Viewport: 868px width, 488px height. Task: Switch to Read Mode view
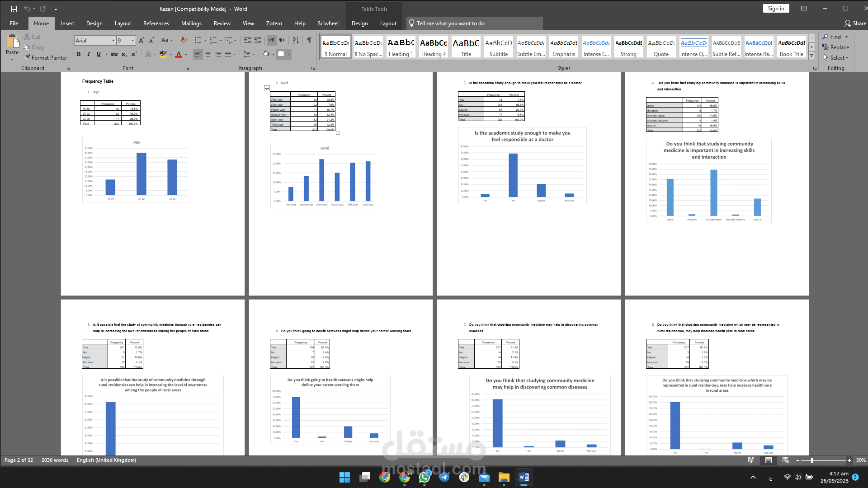pyautogui.click(x=751, y=460)
